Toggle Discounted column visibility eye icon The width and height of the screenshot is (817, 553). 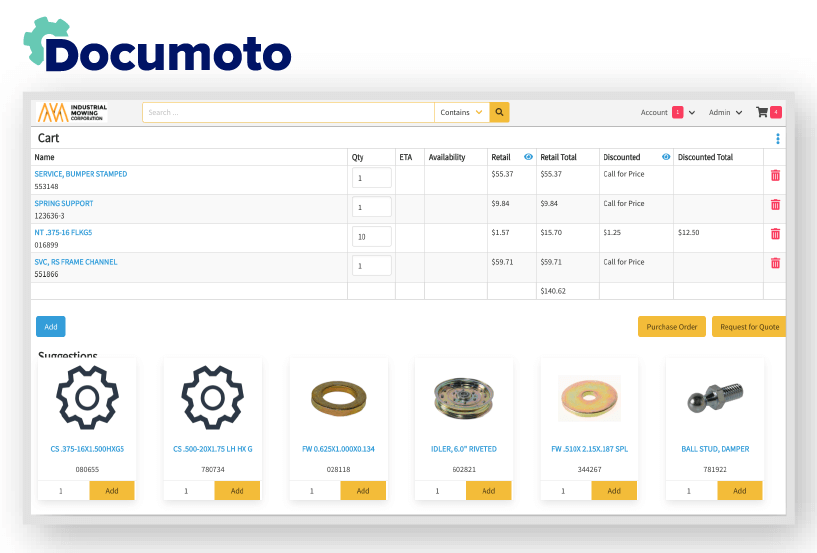pyautogui.click(x=665, y=157)
